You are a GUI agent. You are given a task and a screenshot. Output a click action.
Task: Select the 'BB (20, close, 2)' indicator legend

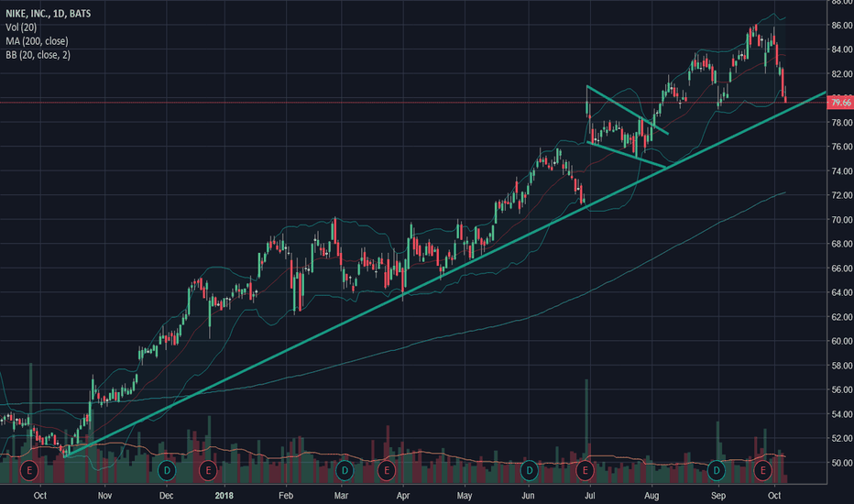(x=38, y=54)
